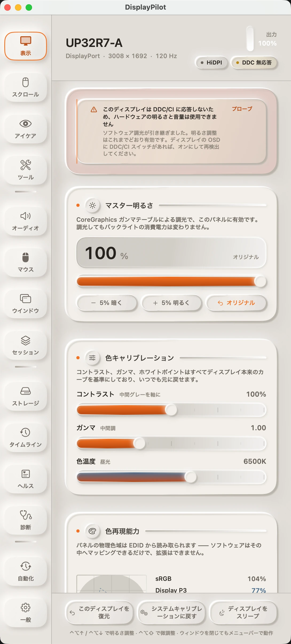291x644 pixels.
Task: Open the 診断 stethoscope section
Action: pyautogui.click(x=26, y=520)
